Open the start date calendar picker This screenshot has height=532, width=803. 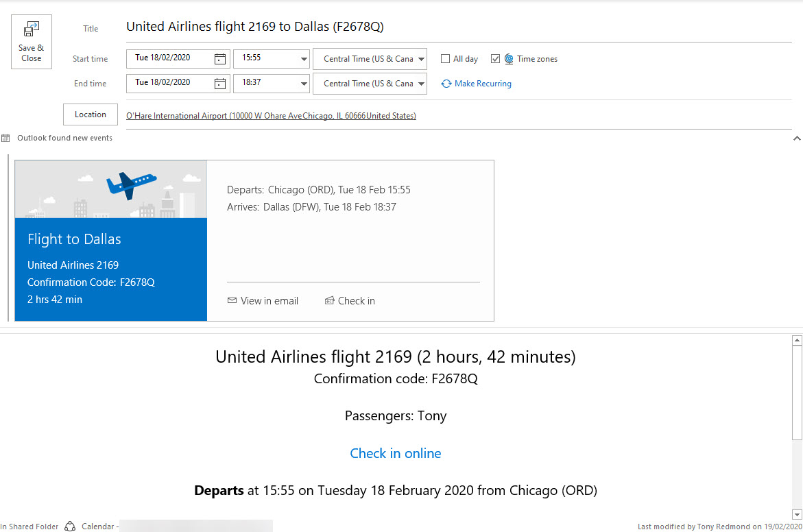point(220,59)
